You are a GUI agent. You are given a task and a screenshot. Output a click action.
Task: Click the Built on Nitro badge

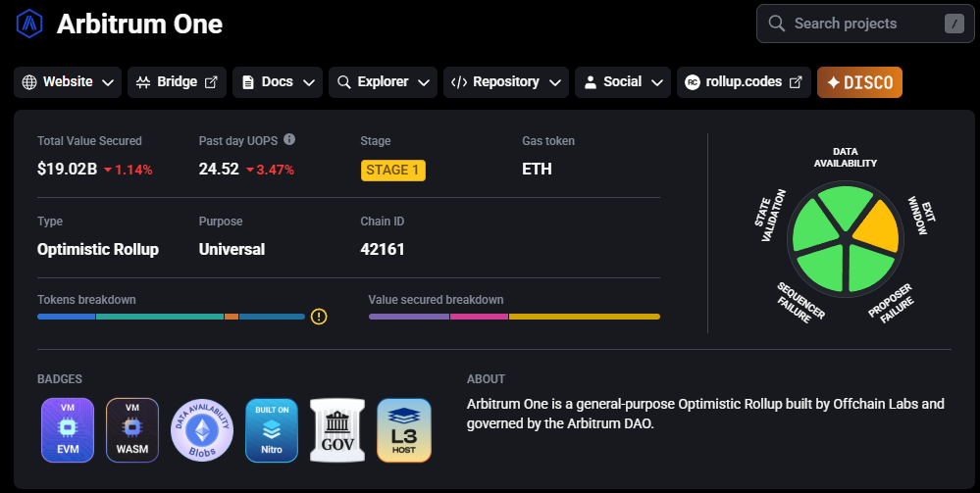[271, 429]
